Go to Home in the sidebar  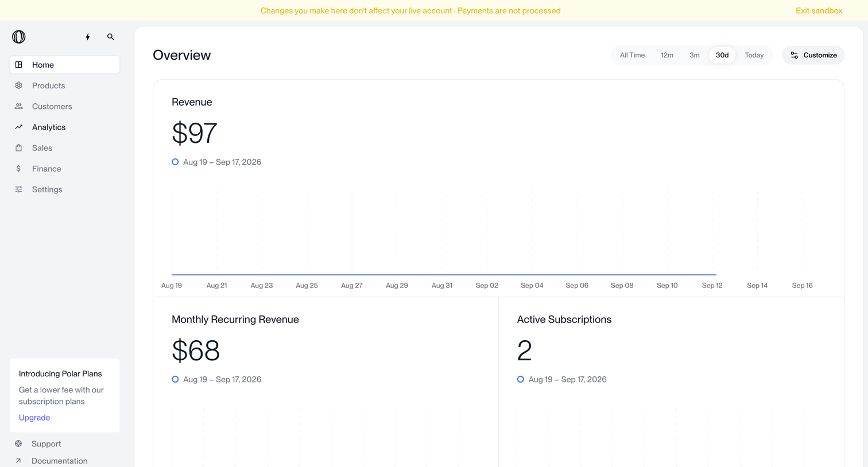64,65
